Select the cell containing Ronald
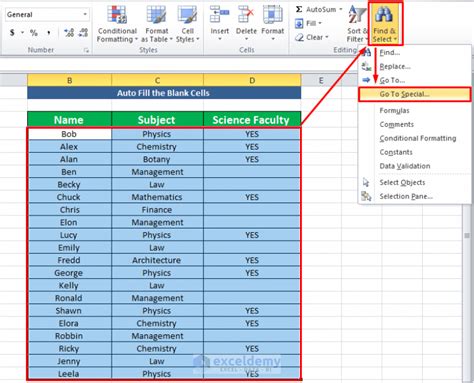This screenshot has height=383, width=474. pyautogui.click(x=69, y=298)
